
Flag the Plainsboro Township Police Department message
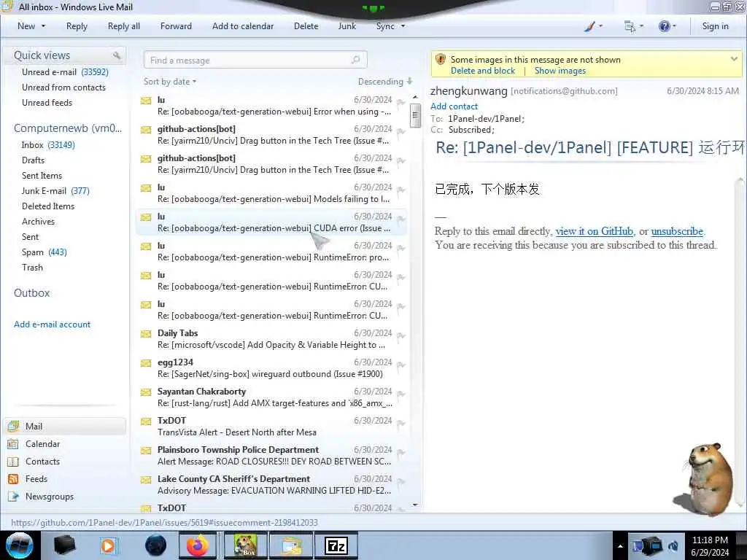pos(400,452)
